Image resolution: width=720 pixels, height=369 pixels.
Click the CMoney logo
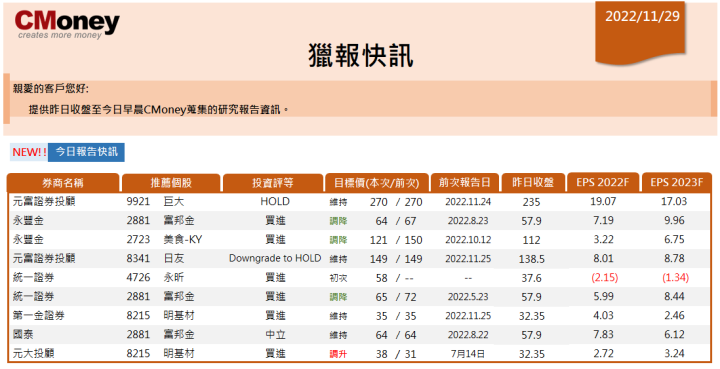coord(67,25)
